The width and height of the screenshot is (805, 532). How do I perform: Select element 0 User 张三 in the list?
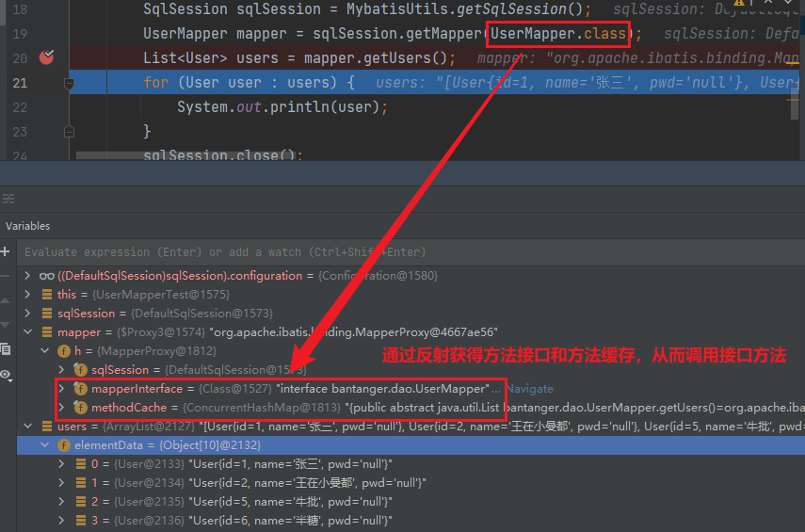[x=235, y=464]
